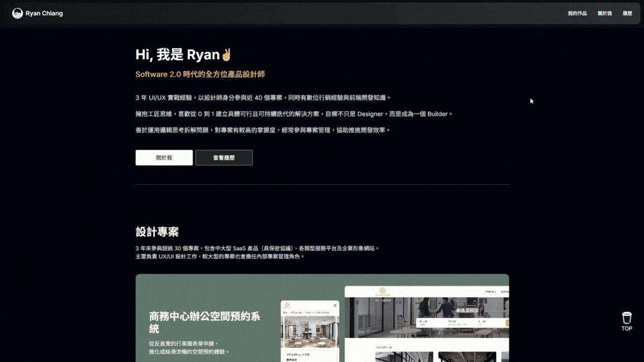The height and width of the screenshot is (362, 644).
Task: Click the Ryan Chiang site name
Action: 44,13
